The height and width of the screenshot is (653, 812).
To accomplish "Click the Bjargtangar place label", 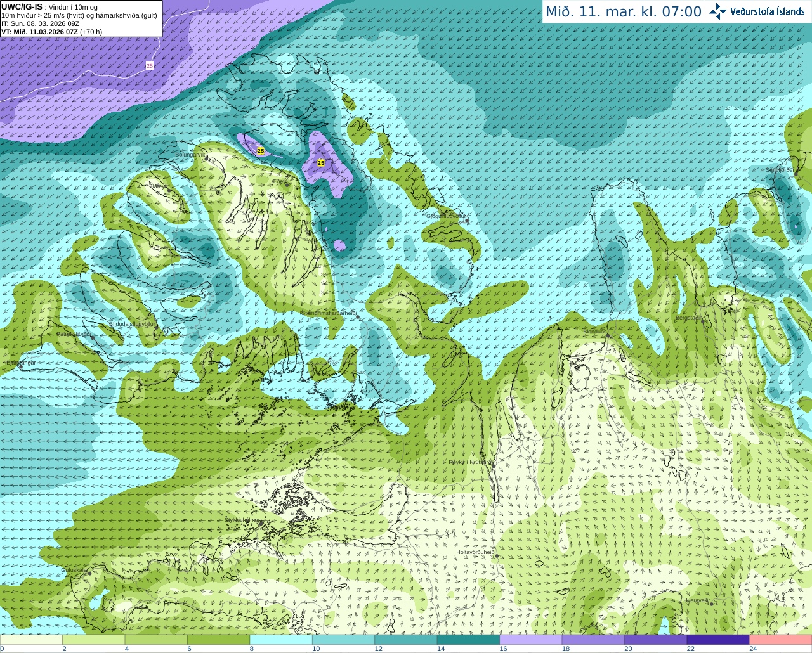I will [21, 363].
